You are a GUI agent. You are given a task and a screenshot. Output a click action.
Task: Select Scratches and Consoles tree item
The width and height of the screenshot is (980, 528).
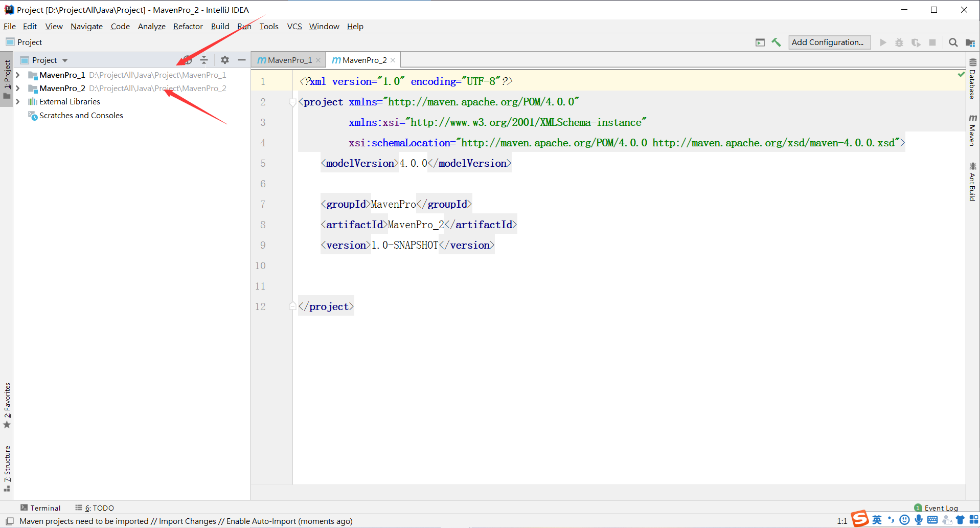click(x=81, y=115)
